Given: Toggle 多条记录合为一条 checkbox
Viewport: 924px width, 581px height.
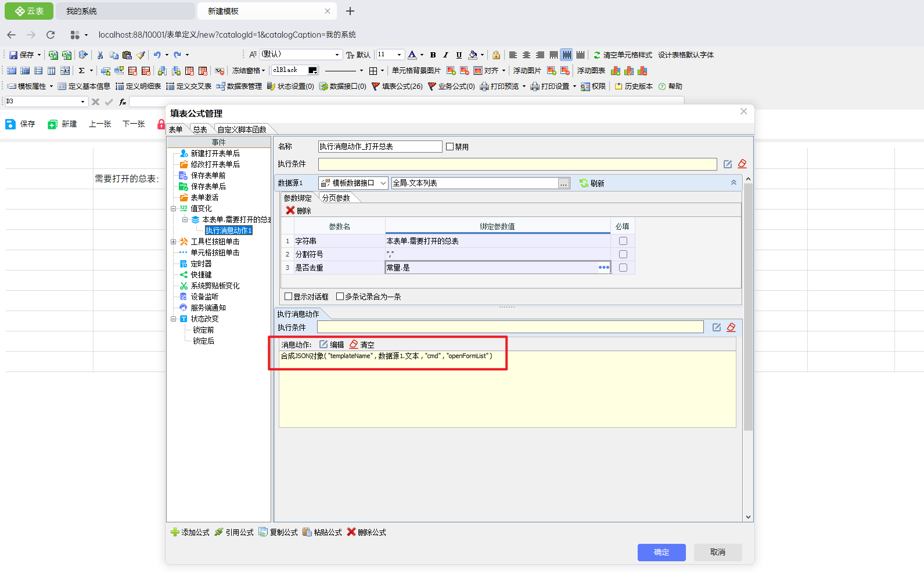Looking at the screenshot, I should tap(340, 297).
